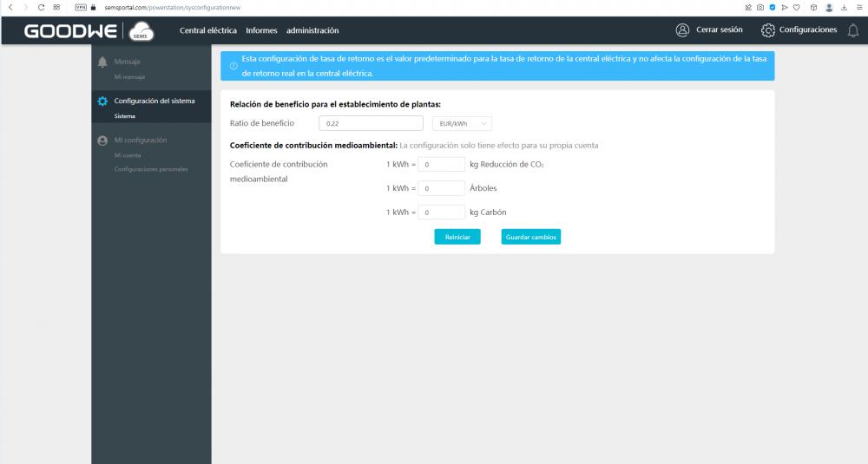Open the EUR/kWh currency dropdown
The image size is (868, 464).
tap(462, 123)
